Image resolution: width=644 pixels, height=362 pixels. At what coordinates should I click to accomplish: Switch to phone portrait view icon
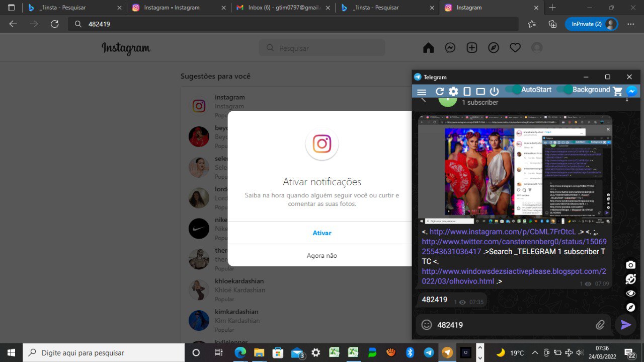click(x=467, y=91)
